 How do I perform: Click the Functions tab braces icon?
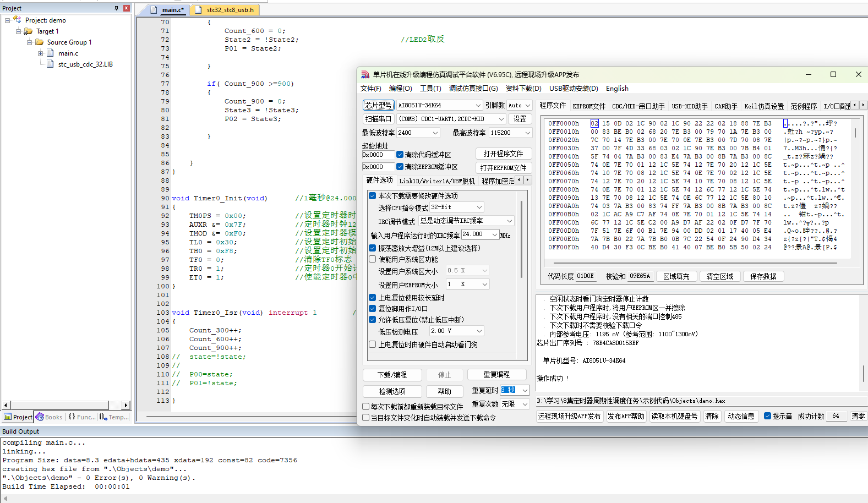coord(72,417)
